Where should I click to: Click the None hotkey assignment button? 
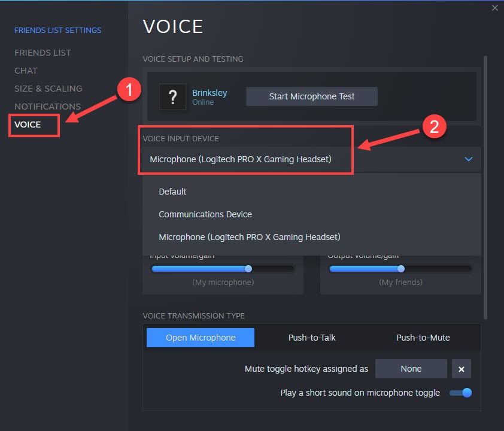coord(411,369)
